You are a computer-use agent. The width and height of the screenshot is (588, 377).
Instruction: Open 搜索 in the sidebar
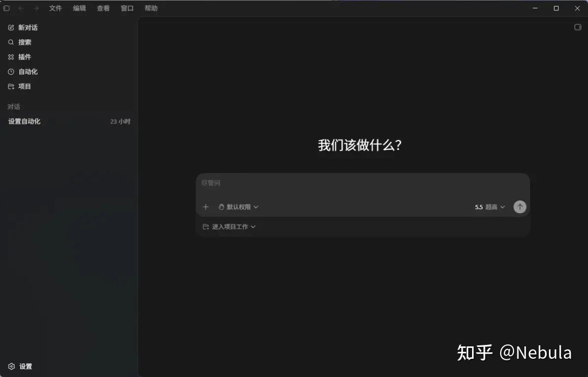coord(20,42)
